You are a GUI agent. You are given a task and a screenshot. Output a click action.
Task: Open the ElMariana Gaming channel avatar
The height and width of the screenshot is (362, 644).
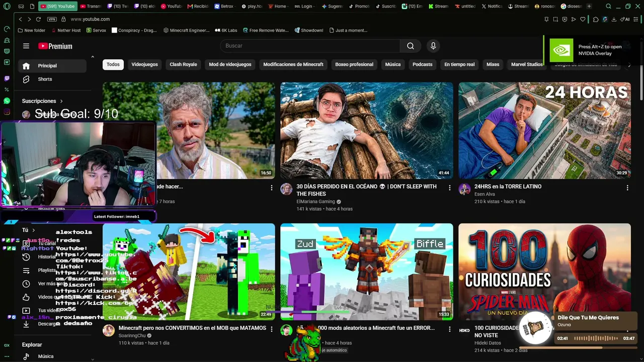click(x=286, y=189)
